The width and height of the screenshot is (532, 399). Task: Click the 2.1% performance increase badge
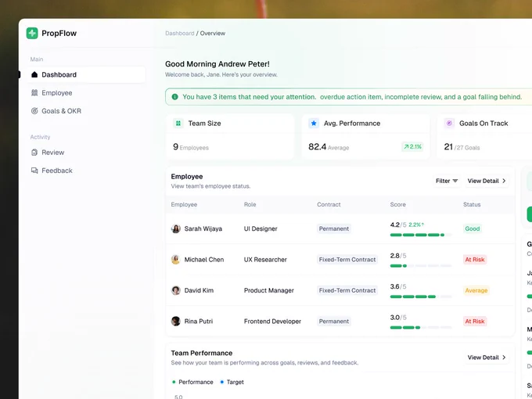pos(412,146)
